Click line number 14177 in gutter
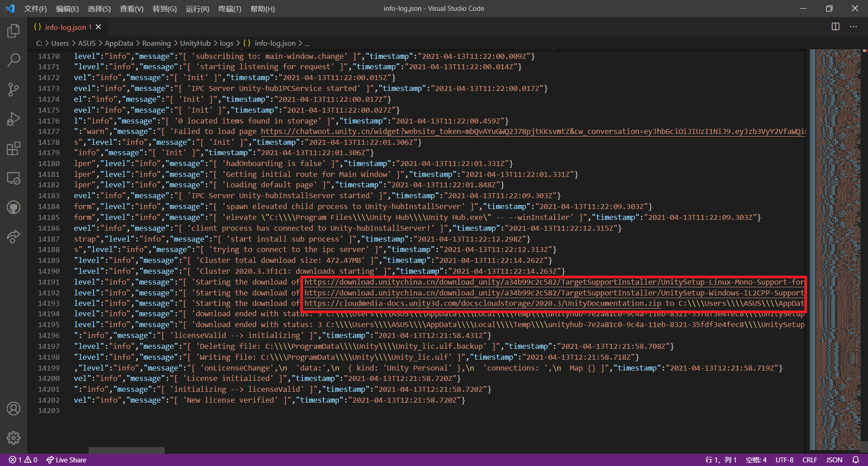The width and height of the screenshot is (868, 466). click(x=49, y=131)
